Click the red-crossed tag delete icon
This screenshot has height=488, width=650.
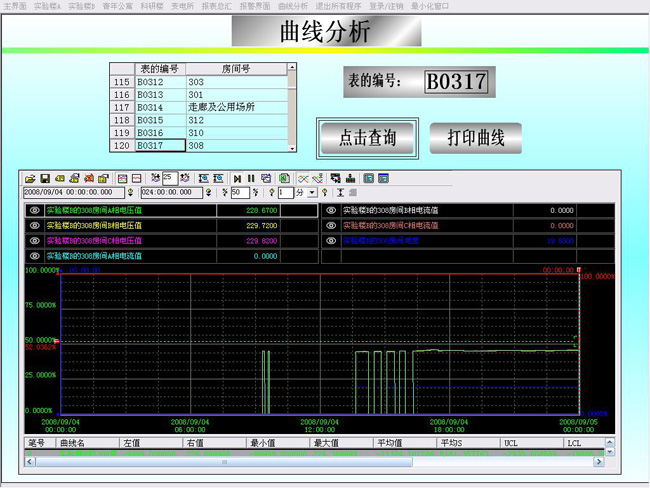pos(89,179)
